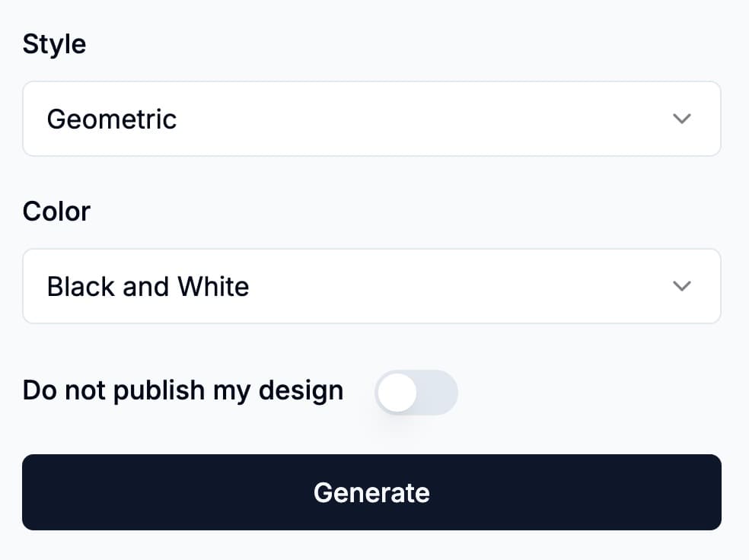Click the chevron icon in Style dropdown

coord(682,119)
